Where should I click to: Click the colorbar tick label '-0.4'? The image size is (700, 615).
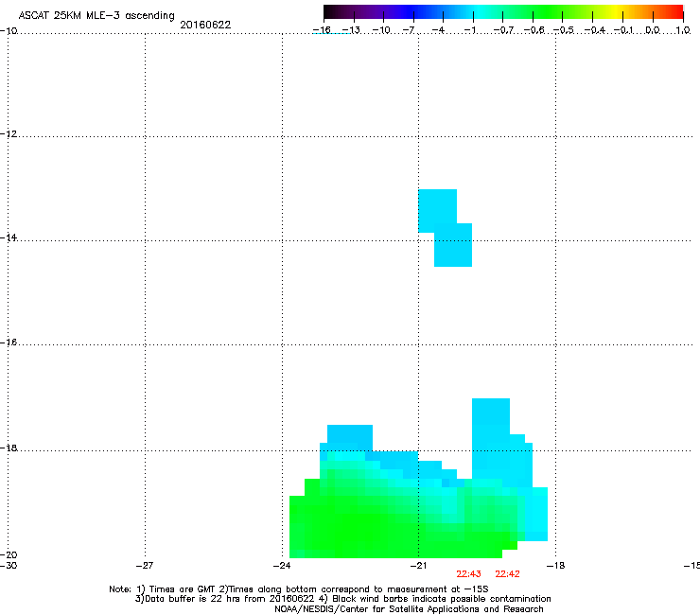[595, 30]
